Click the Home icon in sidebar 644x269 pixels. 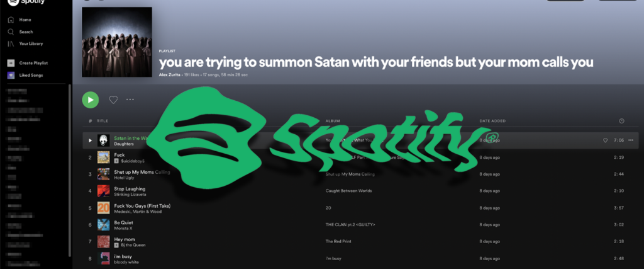tap(11, 20)
